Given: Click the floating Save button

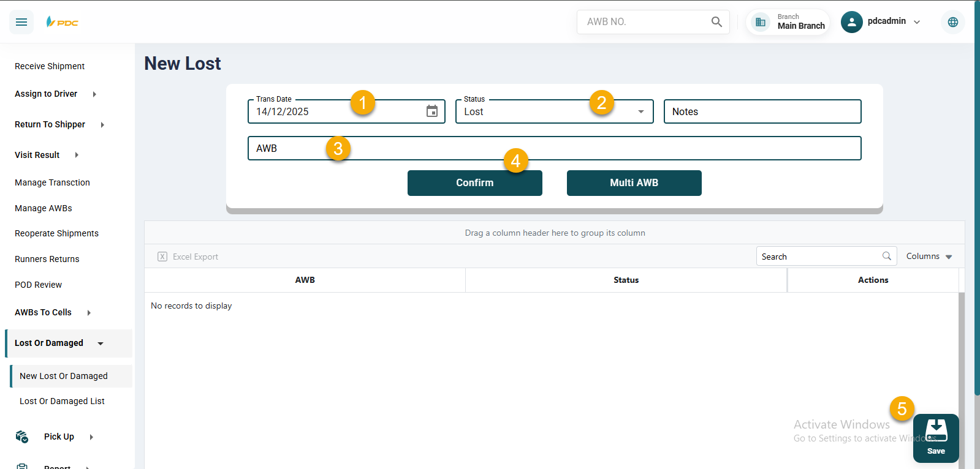Looking at the screenshot, I should point(936,438).
